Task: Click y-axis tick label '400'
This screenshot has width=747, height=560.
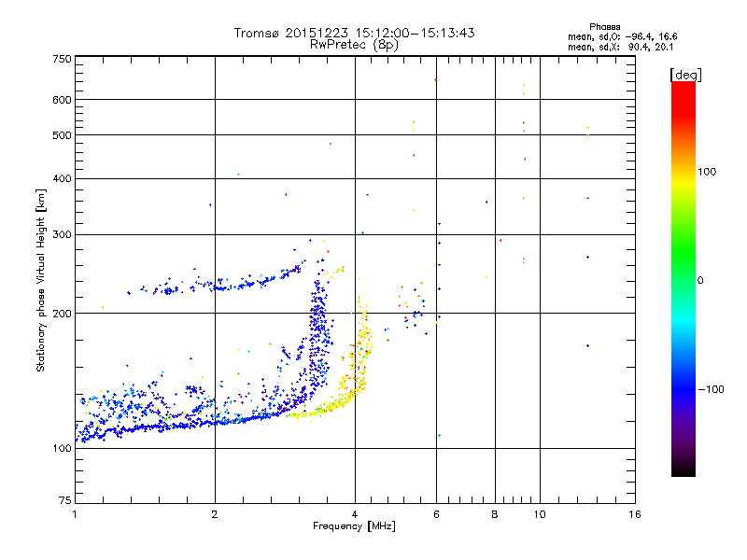Action: pos(62,178)
